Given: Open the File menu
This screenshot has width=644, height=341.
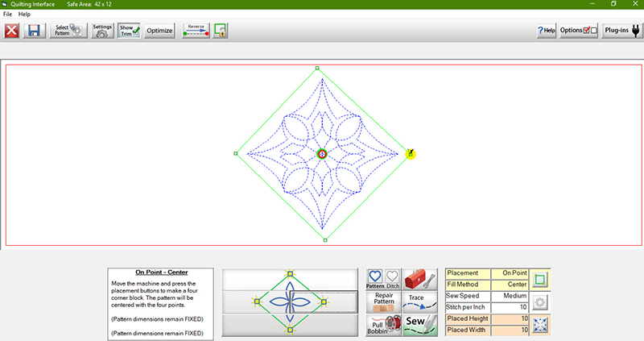Looking at the screenshot, I should tap(8, 15).
